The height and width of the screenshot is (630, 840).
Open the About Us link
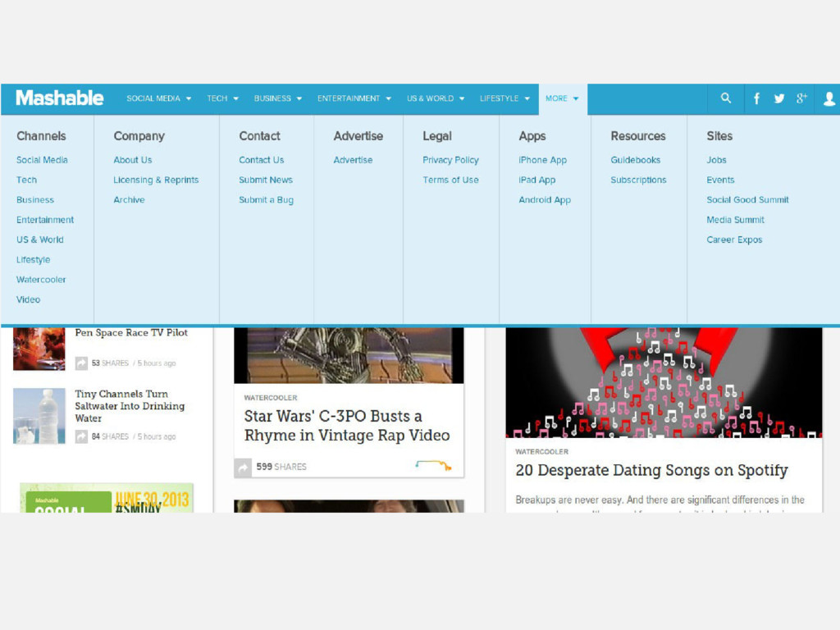coord(132,160)
